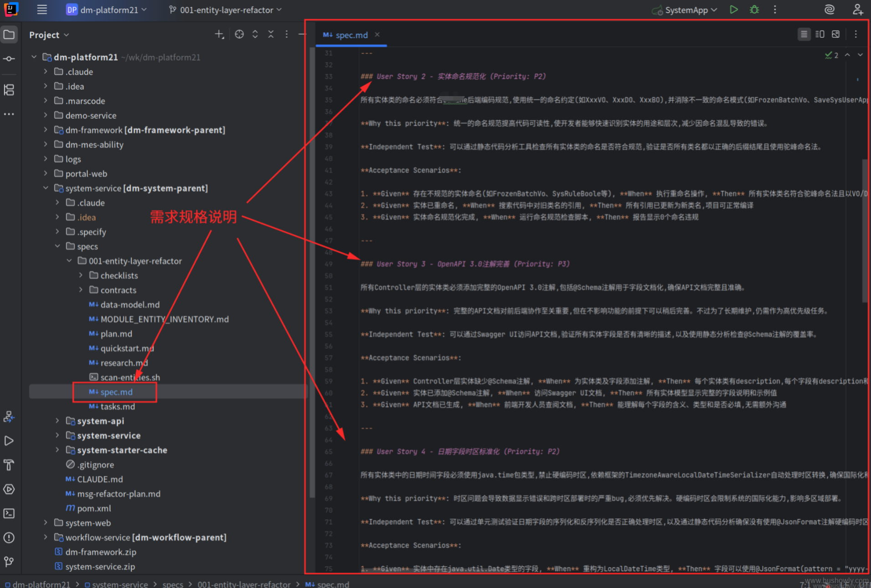Switch to preview-only view mode
Viewport: 871px width, 588px height.
coord(835,35)
